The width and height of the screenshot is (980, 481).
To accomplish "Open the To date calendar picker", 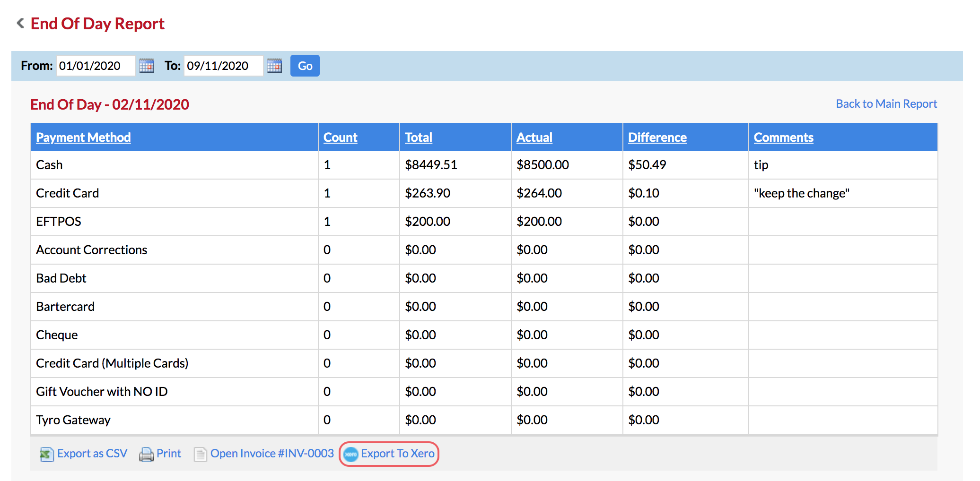I will coord(274,66).
